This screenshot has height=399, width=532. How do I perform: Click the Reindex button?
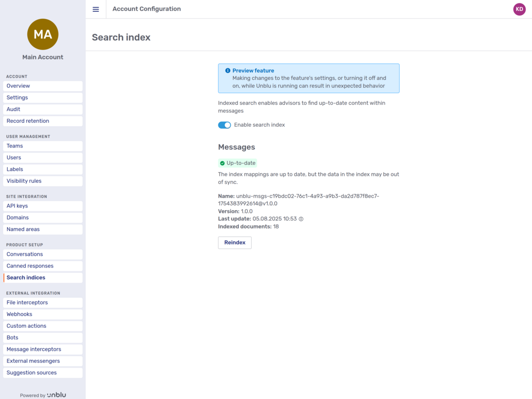click(x=235, y=242)
